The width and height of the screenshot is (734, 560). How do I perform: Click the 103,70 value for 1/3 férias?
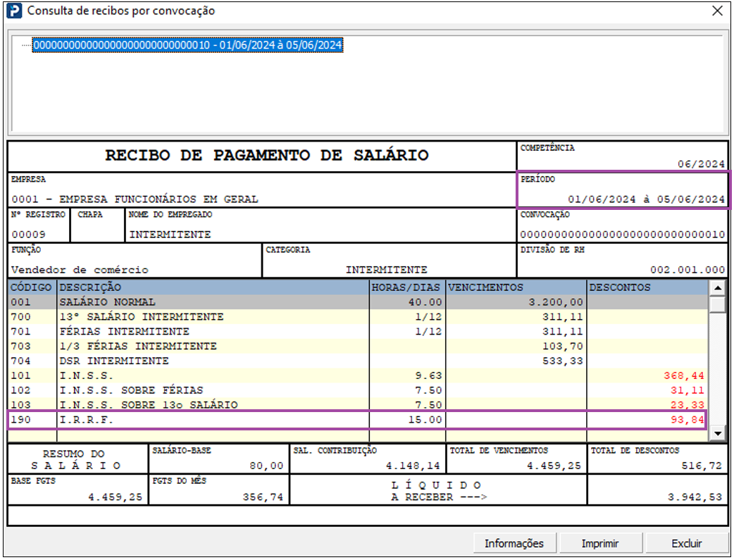[x=563, y=346]
